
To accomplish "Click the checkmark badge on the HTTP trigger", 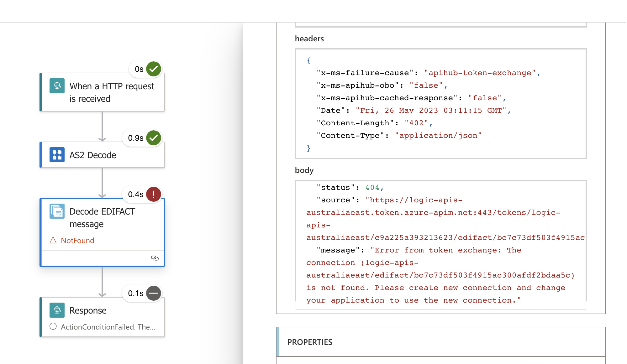I will pos(153,69).
